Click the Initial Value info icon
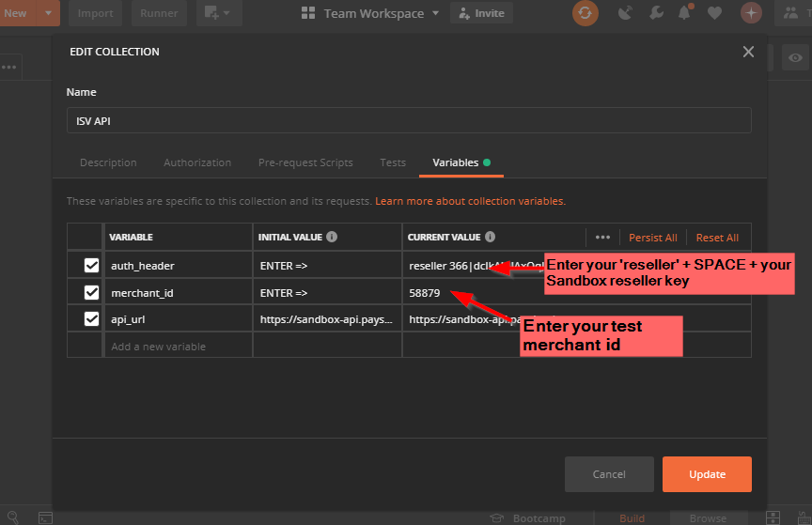The height and width of the screenshot is (525, 812). (x=332, y=237)
